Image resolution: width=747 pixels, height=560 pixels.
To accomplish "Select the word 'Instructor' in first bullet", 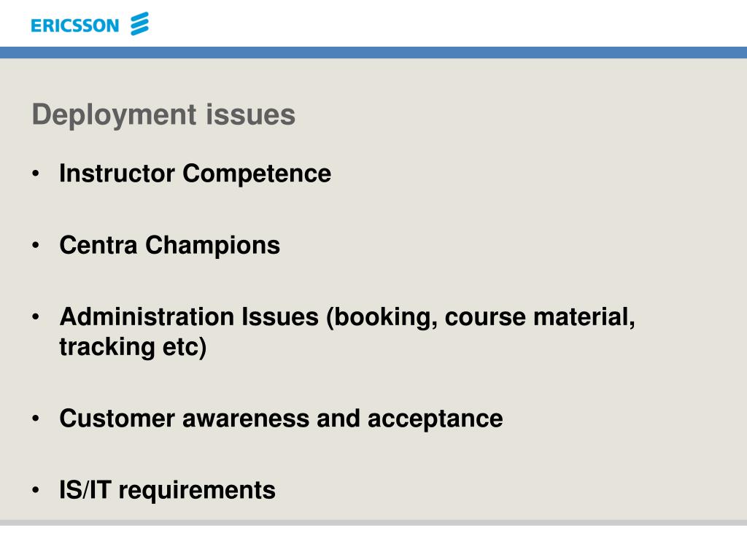I will click(117, 174).
